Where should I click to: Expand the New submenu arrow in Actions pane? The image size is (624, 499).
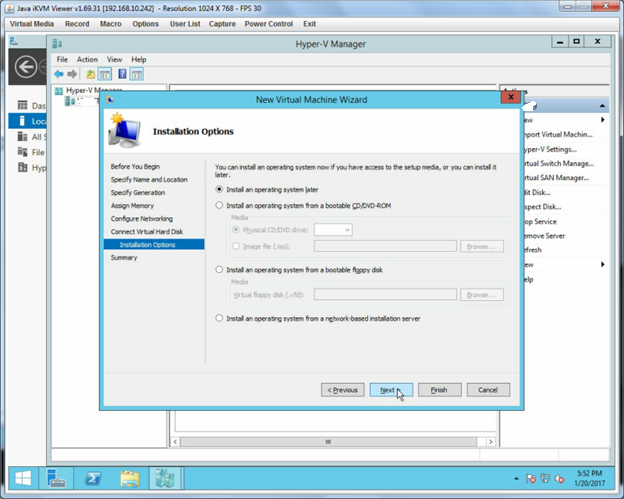(x=603, y=120)
